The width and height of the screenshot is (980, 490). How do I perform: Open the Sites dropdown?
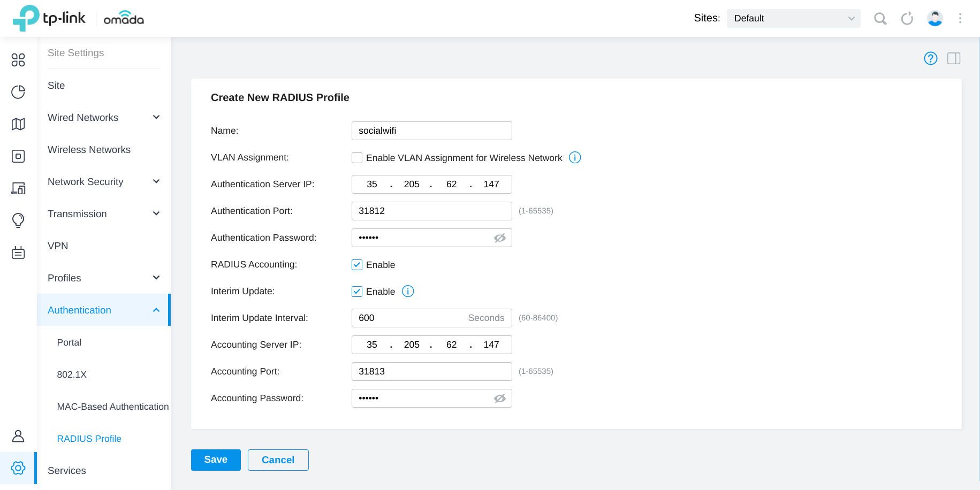click(793, 19)
